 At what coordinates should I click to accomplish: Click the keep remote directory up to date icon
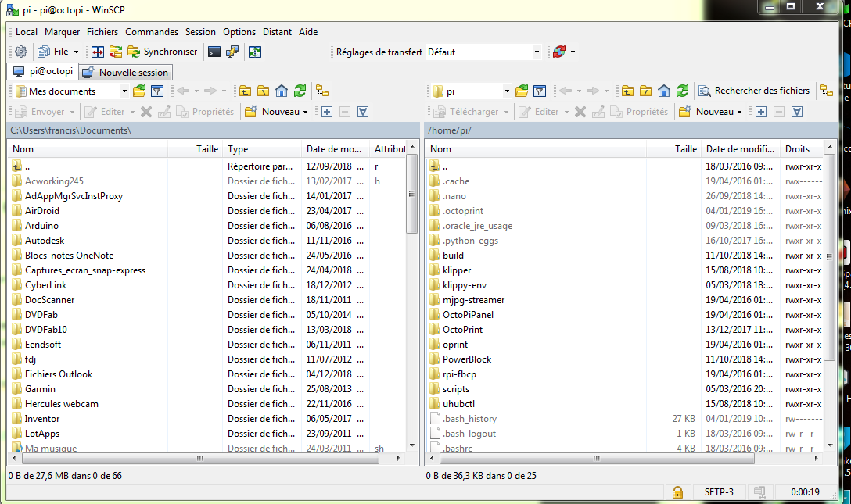pos(255,52)
